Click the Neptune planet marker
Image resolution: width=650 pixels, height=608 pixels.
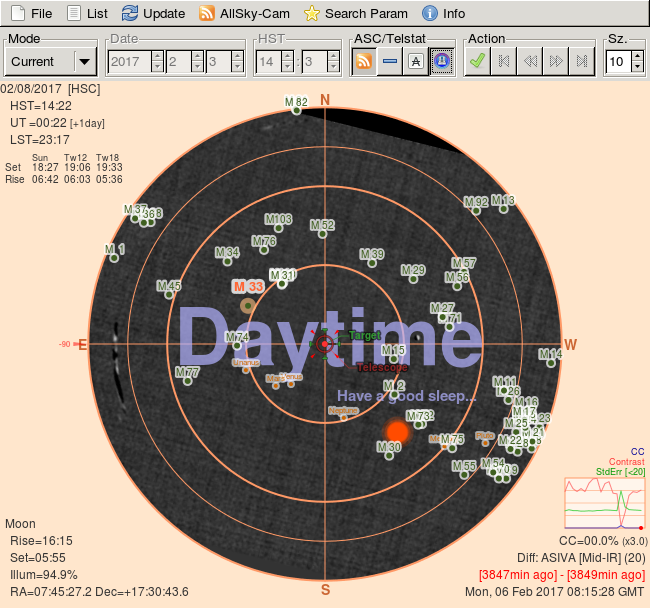[x=344, y=417]
